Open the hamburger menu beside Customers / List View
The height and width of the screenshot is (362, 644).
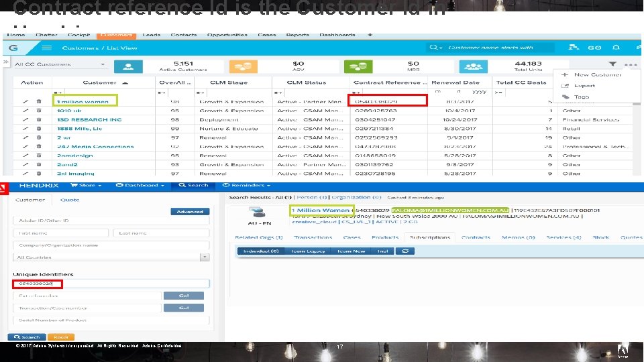coord(46,48)
